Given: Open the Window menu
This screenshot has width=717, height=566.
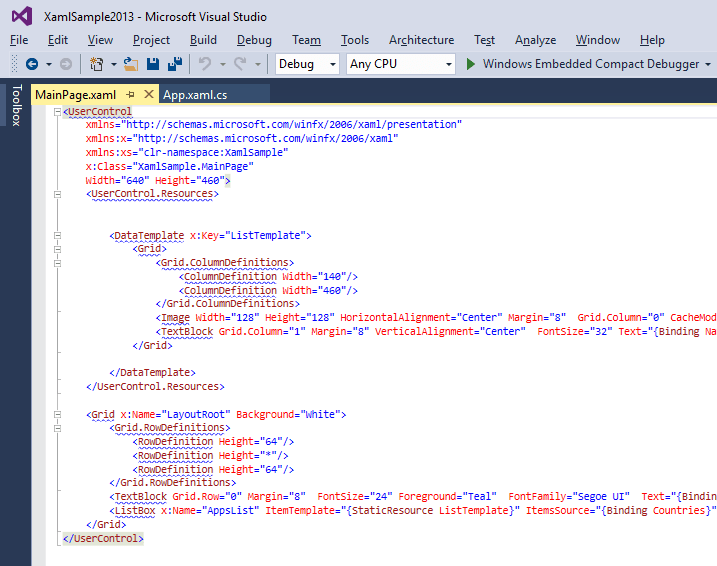Looking at the screenshot, I should 598,40.
